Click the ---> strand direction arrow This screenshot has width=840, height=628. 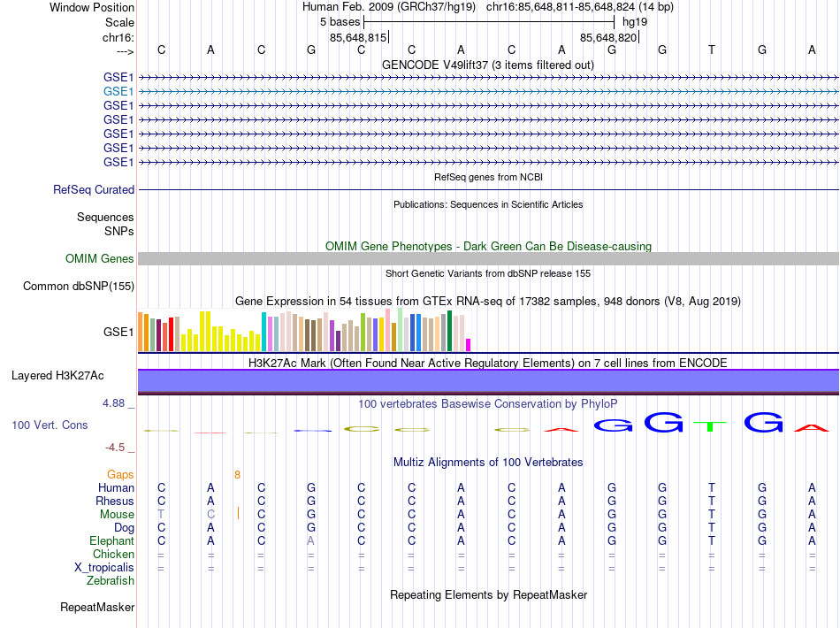pyautogui.click(x=125, y=51)
